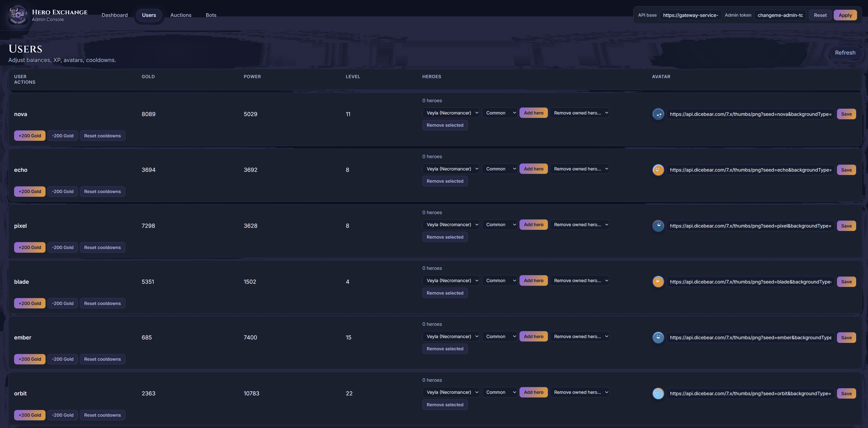Open the hero selector for nova

pos(451,113)
